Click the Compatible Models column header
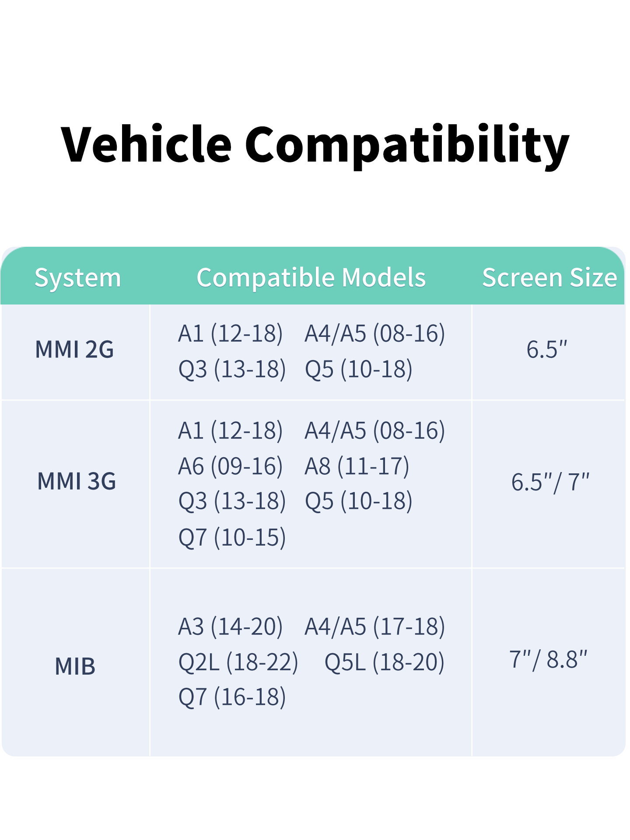The width and height of the screenshot is (630, 840). (311, 277)
